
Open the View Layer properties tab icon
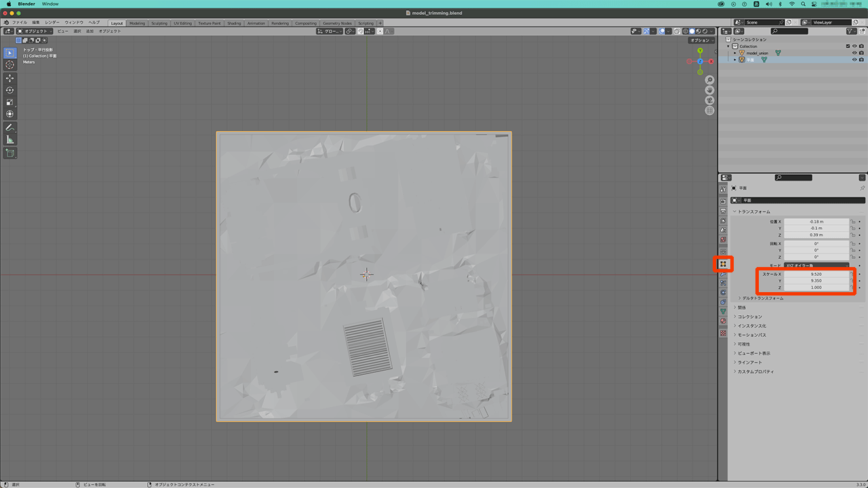click(723, 220)
